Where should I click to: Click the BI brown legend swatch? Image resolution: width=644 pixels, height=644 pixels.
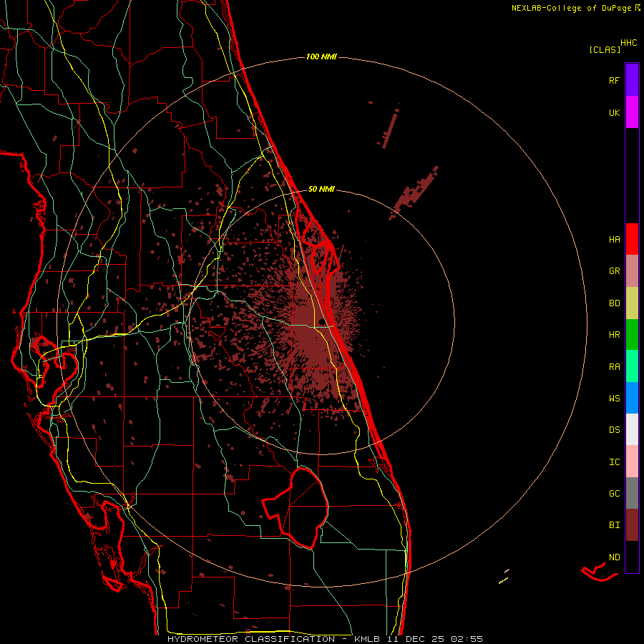pos(632,525)
